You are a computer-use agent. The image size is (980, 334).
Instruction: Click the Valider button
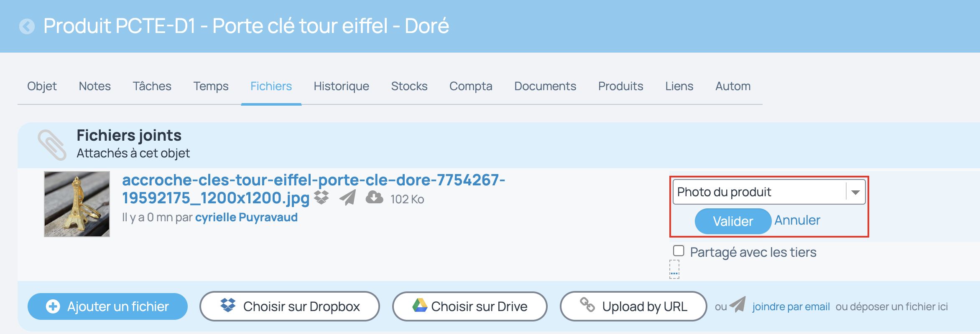(733, 221)
